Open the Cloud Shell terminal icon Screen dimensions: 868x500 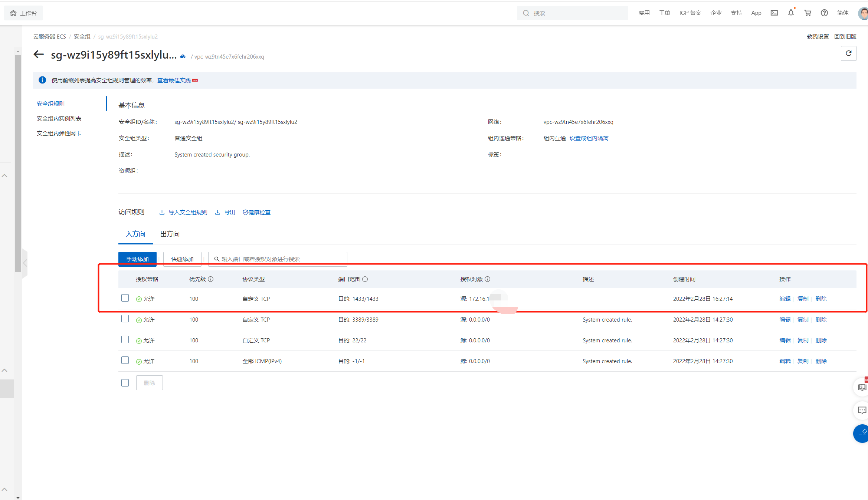tap(774, 13)
